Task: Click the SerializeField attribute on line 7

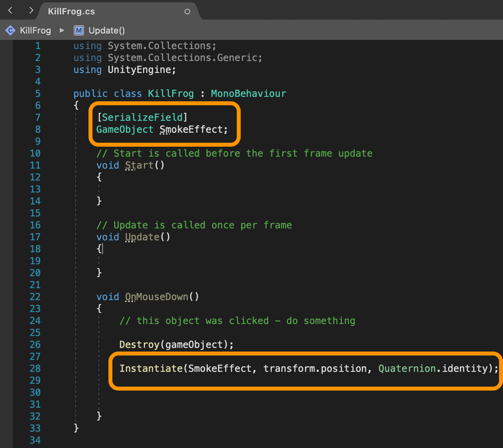Action: (142, 117)
